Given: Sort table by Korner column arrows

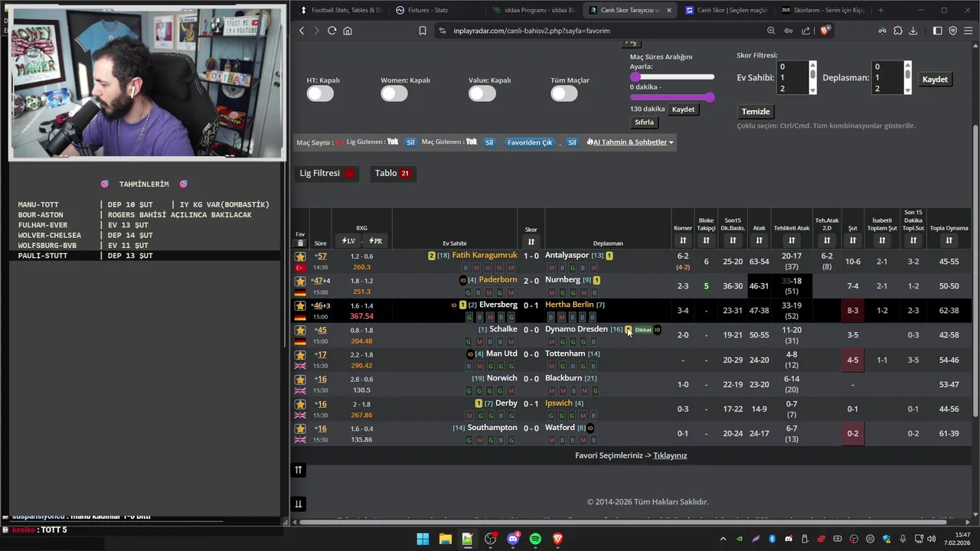Looking at the screenshot, I should [683, 240].
